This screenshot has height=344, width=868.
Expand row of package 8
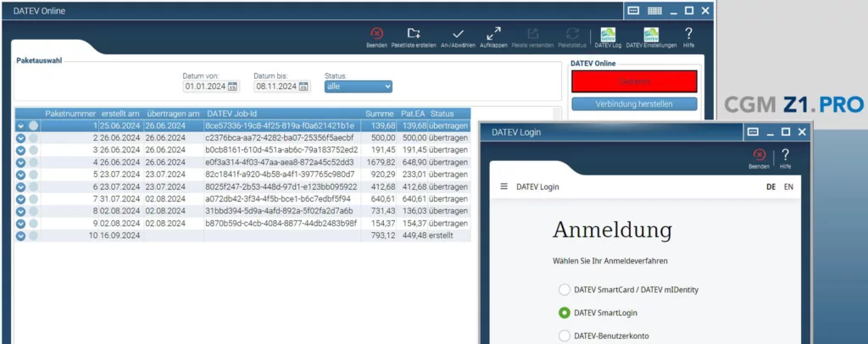[x=21, y=211]
